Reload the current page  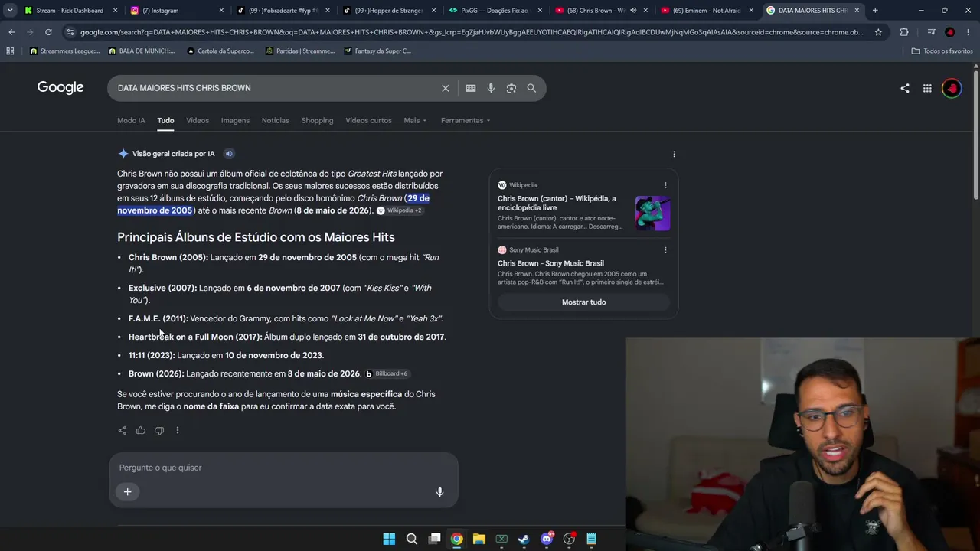coord(48,32)
